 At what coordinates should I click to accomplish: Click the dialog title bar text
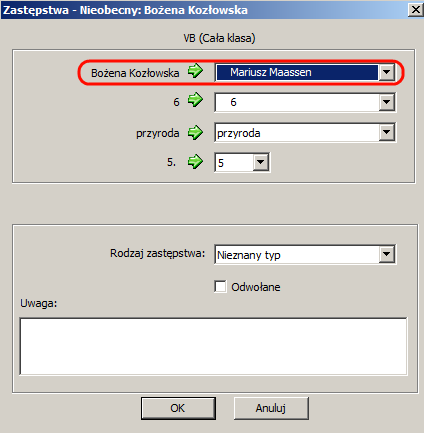tap(125, 10)
